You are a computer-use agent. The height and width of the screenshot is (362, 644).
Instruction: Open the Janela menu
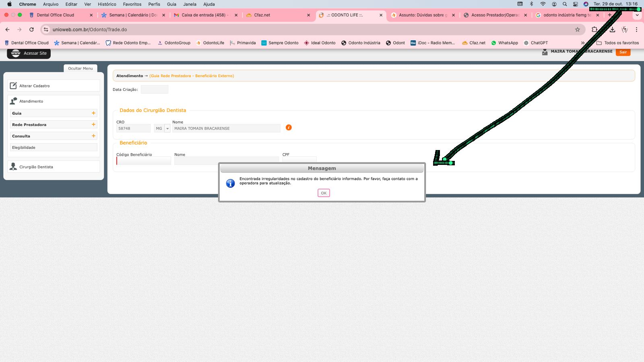pos(190,4)
